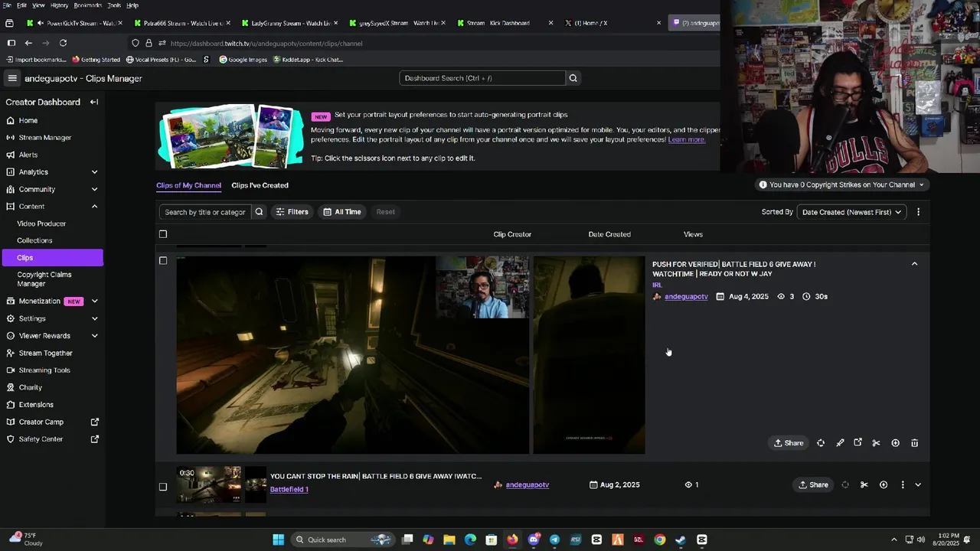Open Firefox in the taskbar
980x551 pixels.
tap(512, 540)
